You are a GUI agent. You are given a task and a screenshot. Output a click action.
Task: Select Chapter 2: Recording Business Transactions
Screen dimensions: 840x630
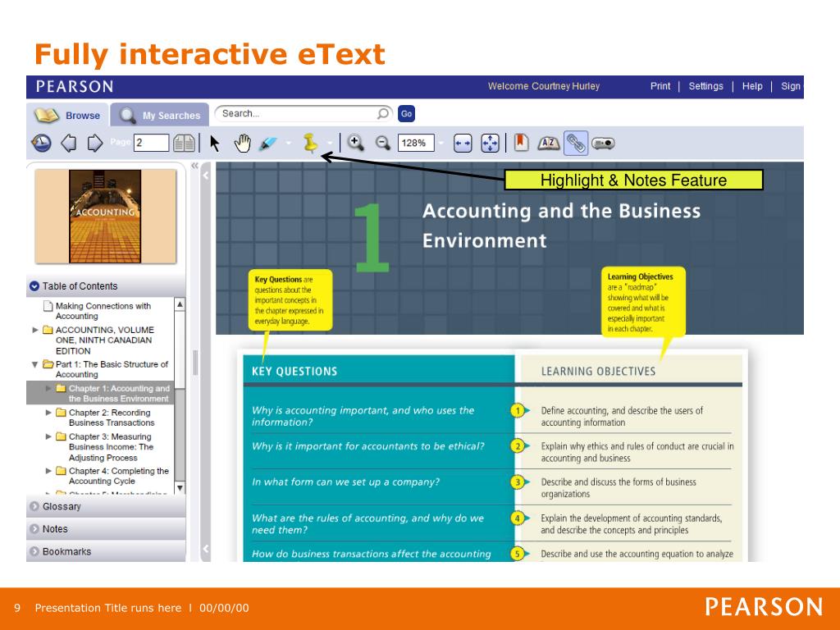[112, 418]
